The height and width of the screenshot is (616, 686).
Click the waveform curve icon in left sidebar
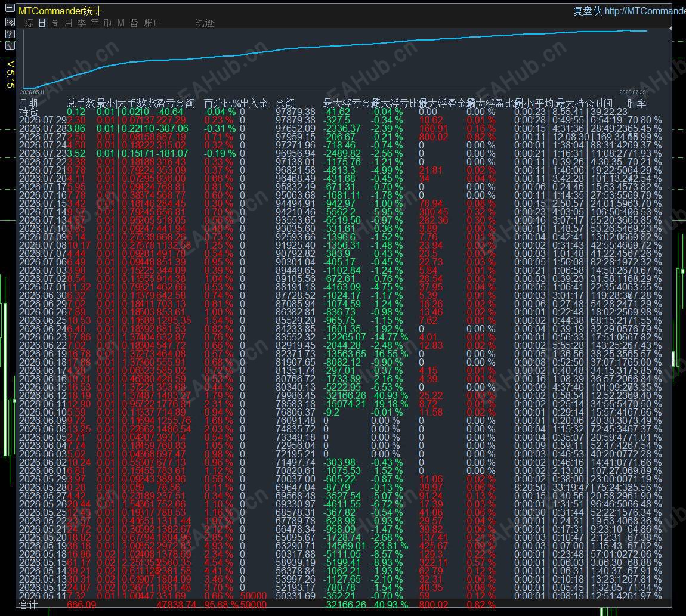click(x=10, y=46)
